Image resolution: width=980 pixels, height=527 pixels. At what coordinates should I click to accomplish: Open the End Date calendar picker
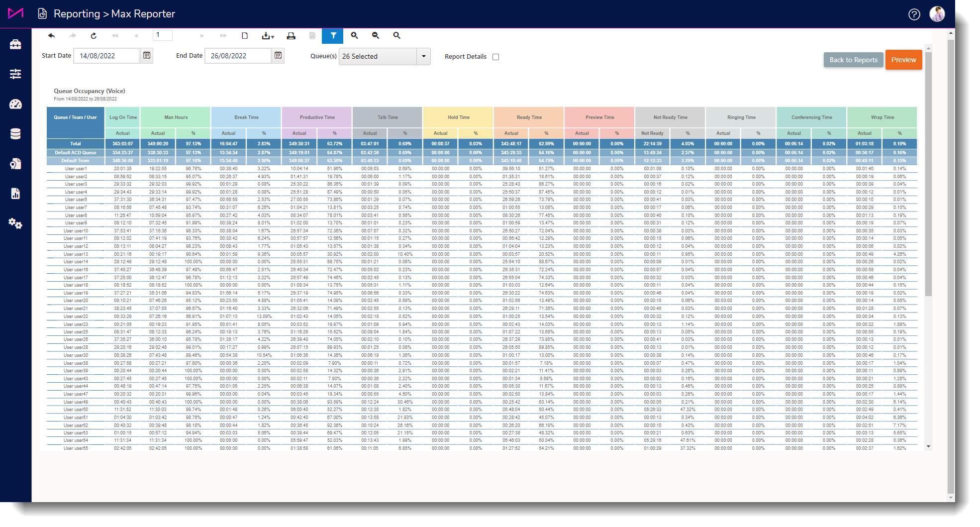pos(278,56)
